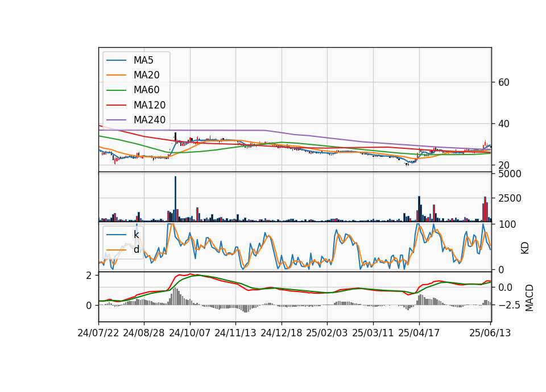Click the price axis value 20
Viewport: 546px width, 392px height.
point(504,165)
